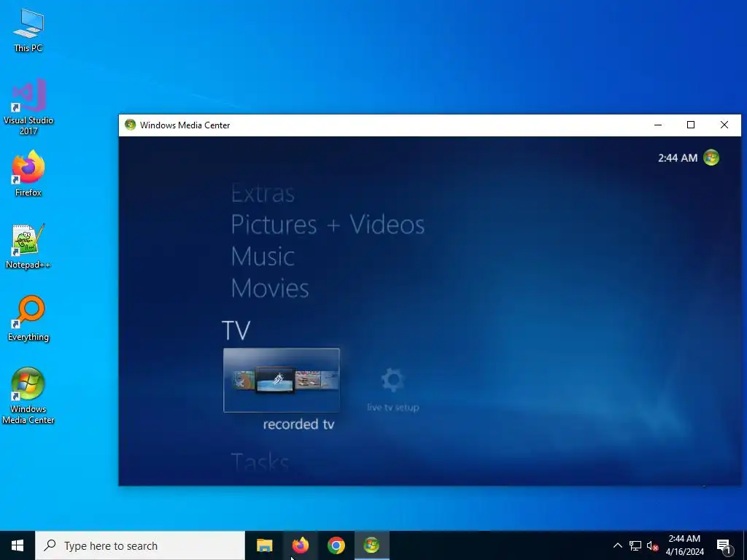The width and height of the screenshot is (747, 560).
Task: Click the taskbar search box
Action: pyautogui.click(x=140, y=545)
